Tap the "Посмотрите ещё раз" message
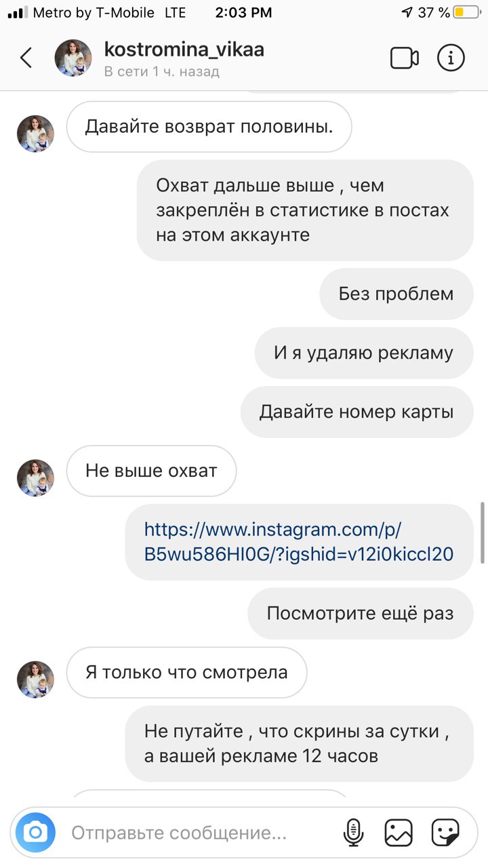Screen dimensions: 488x868 click(x=360, y=614)
